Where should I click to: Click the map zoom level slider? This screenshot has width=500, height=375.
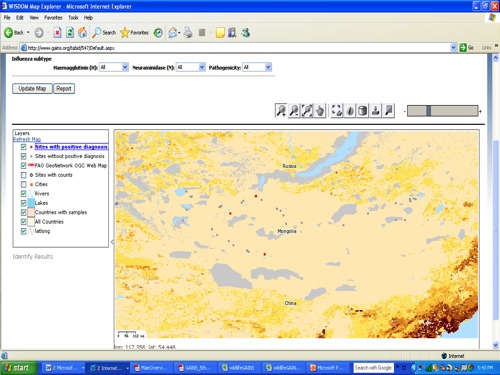(443, 111)
